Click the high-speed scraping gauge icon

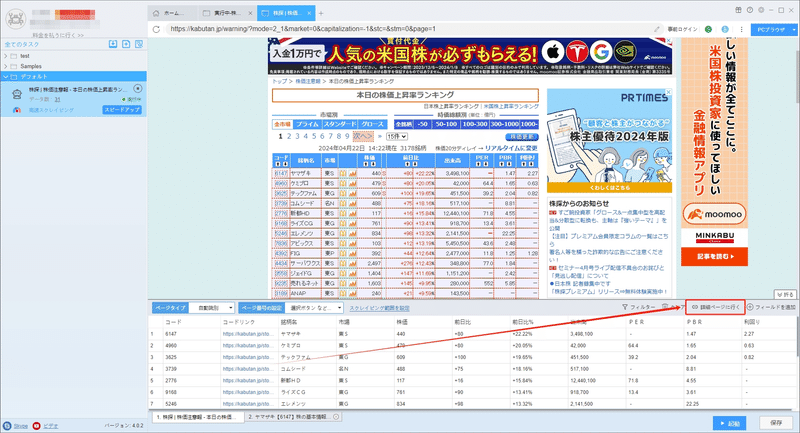[x=17, y=110]
